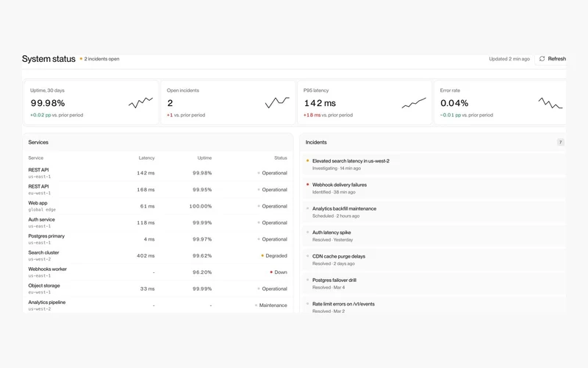Open the Auth latency spike incident

coord(434,236)
